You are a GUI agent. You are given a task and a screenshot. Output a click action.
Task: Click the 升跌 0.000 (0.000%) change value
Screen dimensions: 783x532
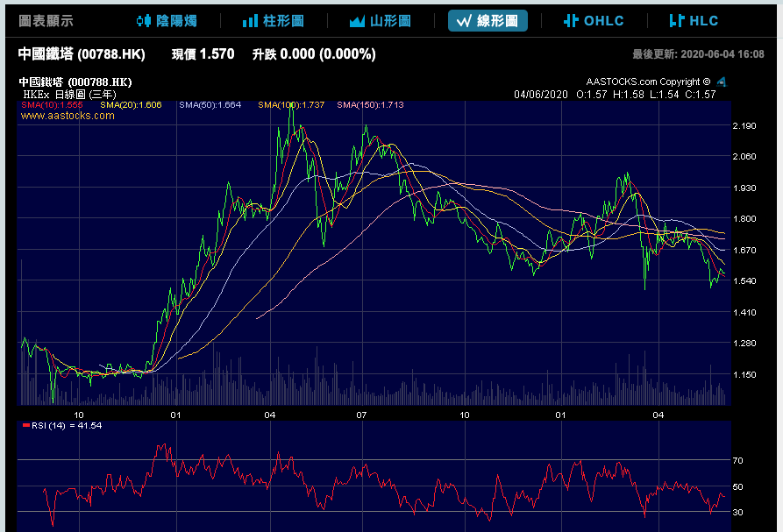(x=314, y=53)
